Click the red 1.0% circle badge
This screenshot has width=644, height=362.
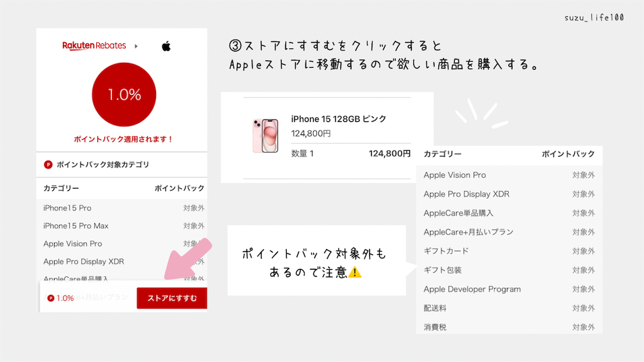pos(124,95)
